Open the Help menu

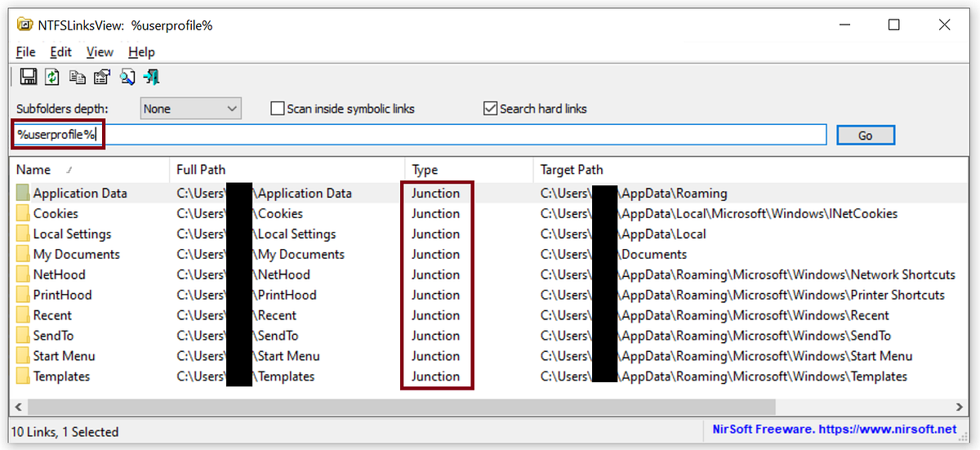click(x=141, y=51)
